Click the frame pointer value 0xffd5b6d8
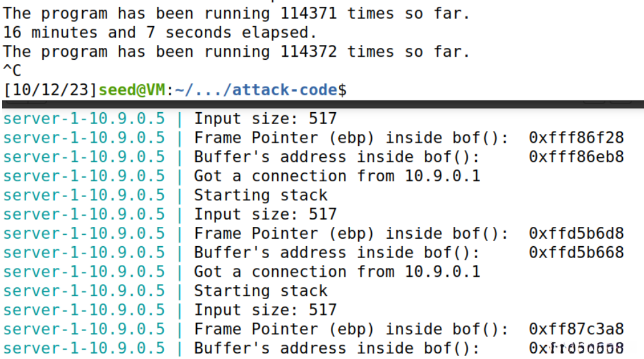The height and width of the screenshot is (359, 644). pyautogui.click(x=576, y=234)
